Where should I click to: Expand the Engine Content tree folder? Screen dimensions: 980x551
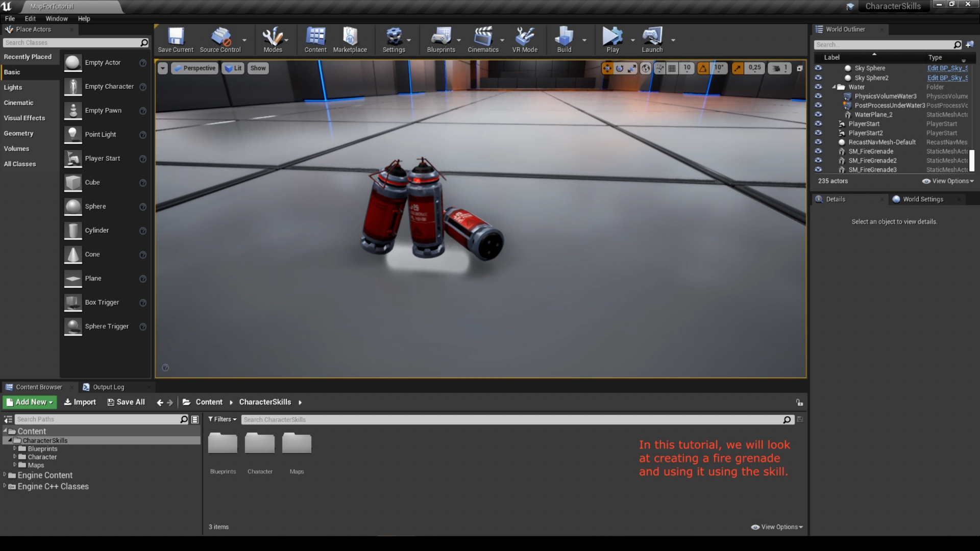5,475
